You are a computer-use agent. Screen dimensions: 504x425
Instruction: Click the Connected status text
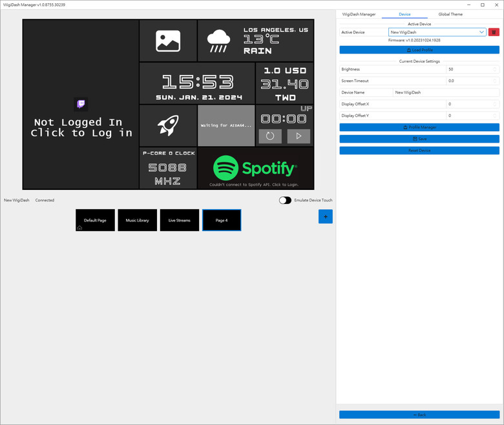(x=45, y=200)
